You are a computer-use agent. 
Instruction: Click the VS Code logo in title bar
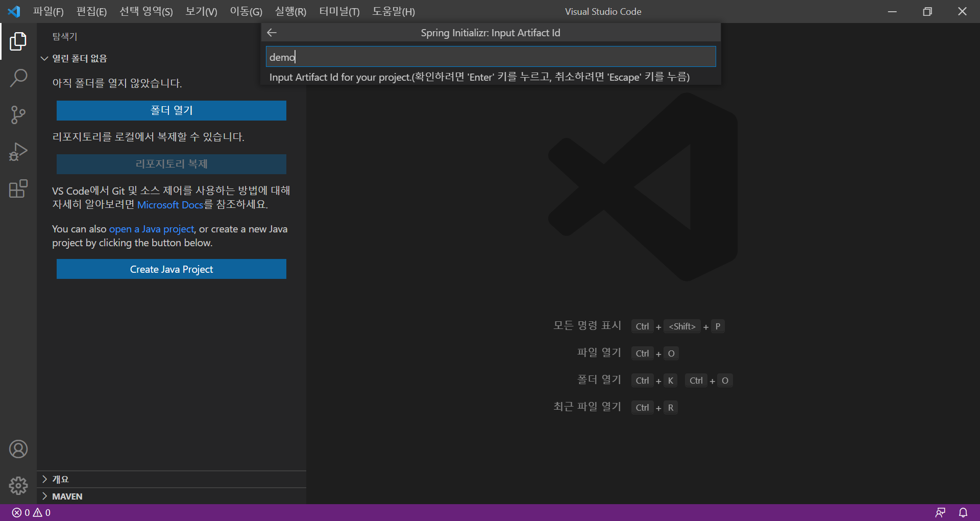(14, 11)
